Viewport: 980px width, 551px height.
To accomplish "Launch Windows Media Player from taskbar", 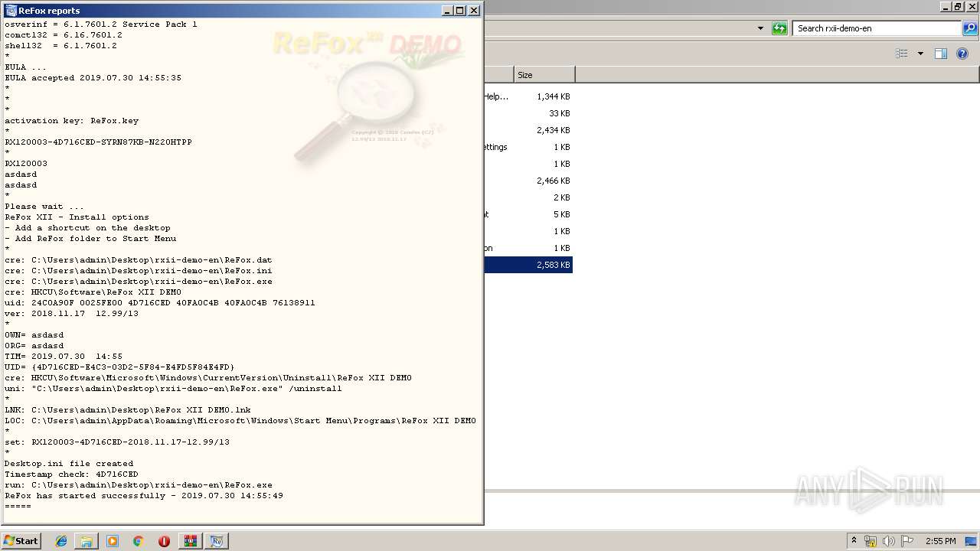I will point(113,541).
